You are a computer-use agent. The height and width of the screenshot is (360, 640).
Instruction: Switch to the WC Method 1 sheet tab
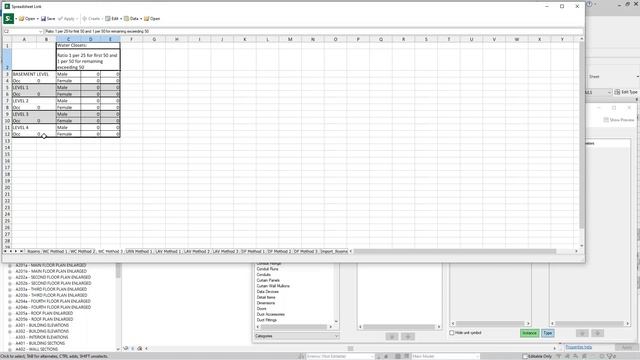pyautogui.click(x=54, y=251)
